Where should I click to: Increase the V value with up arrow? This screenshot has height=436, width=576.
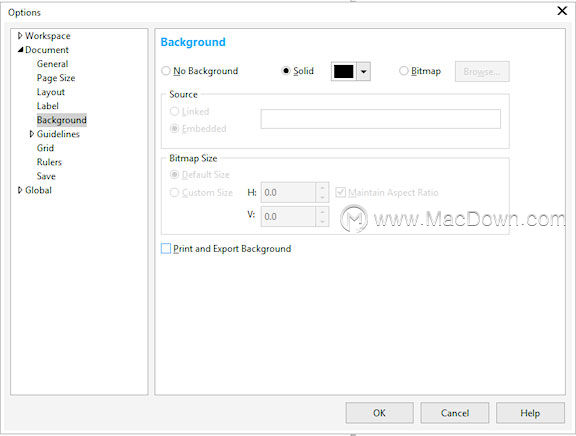(322, 212)
